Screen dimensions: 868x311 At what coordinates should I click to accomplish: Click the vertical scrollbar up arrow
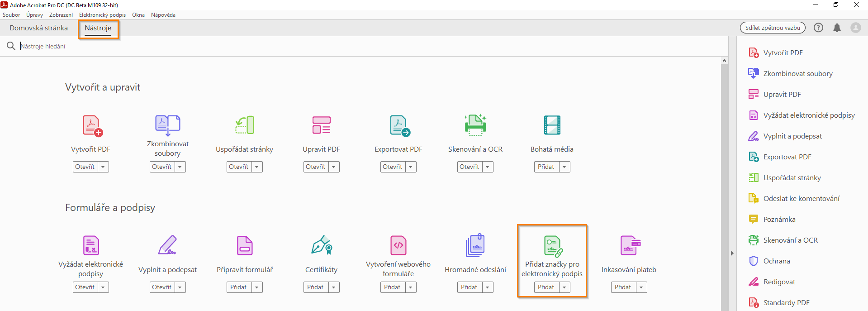point(724,61)
